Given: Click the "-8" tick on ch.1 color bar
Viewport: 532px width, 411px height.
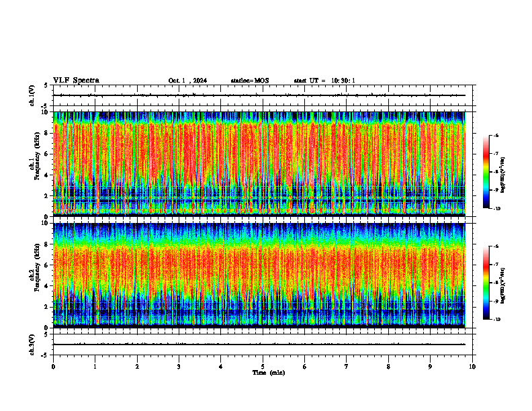Looking at the screenshot, I should click(x=496, y=172).
